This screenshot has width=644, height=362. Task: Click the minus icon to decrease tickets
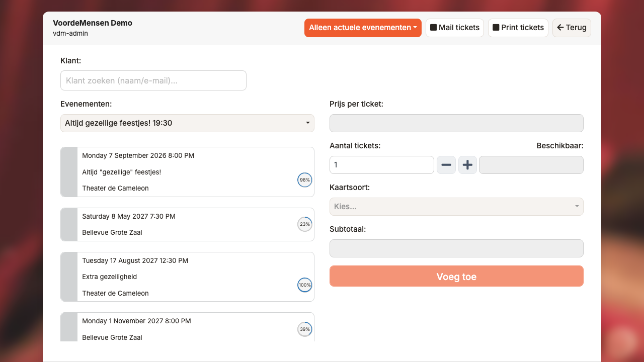[446, 165]
